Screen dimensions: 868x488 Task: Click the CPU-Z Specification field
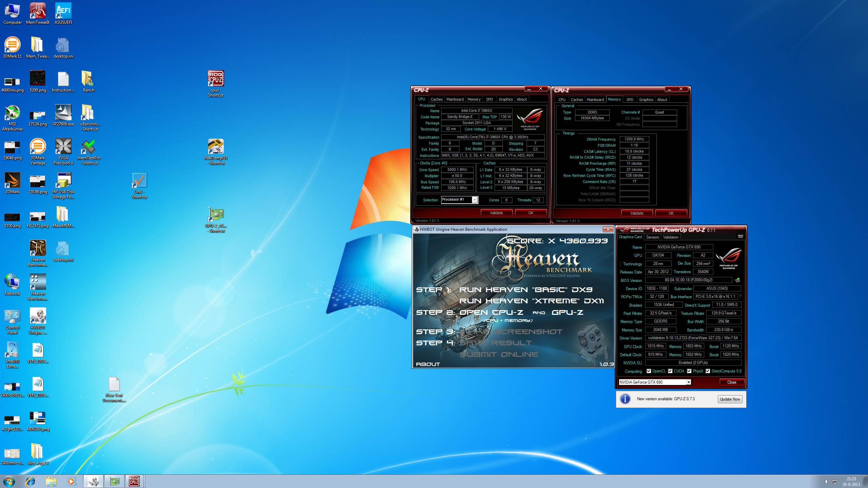point(492,137)
